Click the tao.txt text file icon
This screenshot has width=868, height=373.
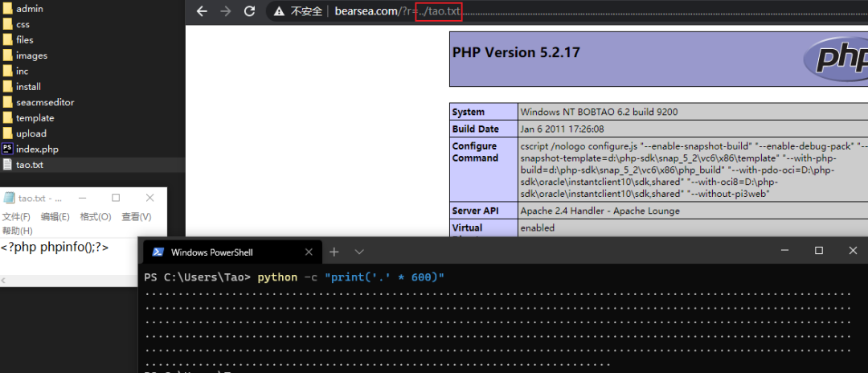[7, 164]
